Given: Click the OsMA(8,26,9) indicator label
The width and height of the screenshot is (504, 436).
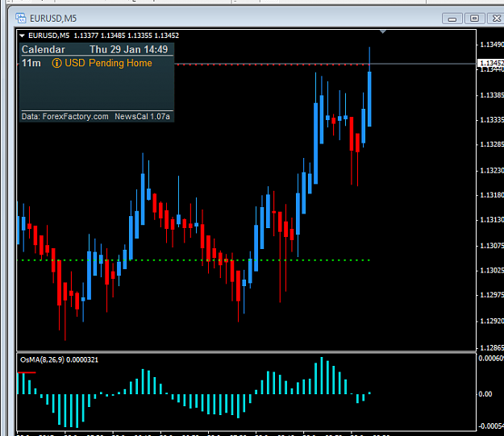Looking at the screenshot, I should click(59, 360).
